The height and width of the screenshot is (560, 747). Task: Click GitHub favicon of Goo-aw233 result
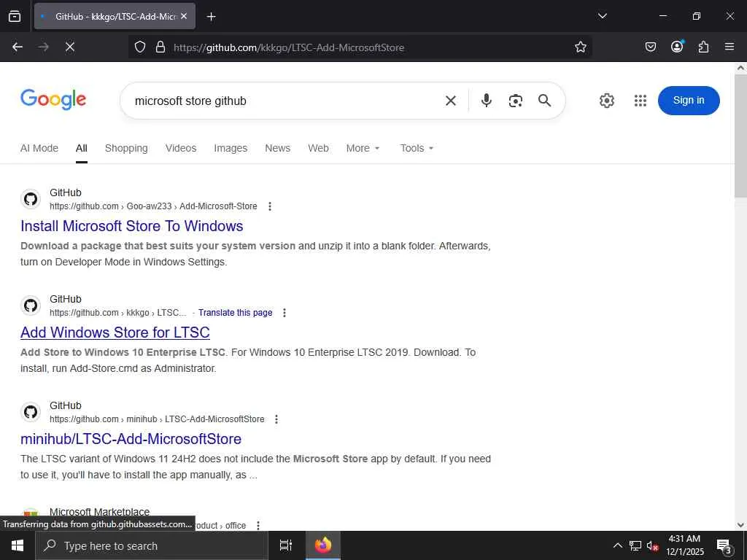pyautogui.click(x=31, y=199)
